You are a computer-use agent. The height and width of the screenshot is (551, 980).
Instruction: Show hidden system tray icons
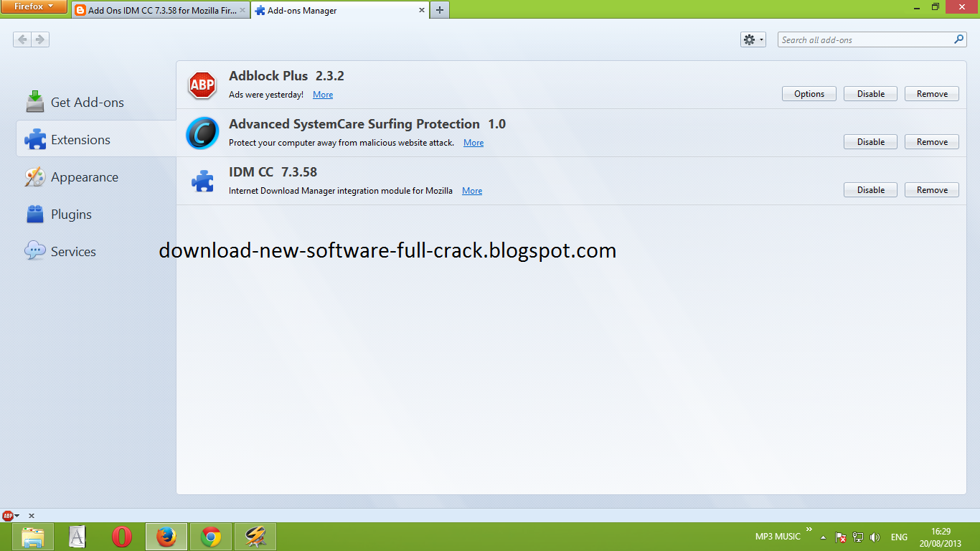[823, 537]
